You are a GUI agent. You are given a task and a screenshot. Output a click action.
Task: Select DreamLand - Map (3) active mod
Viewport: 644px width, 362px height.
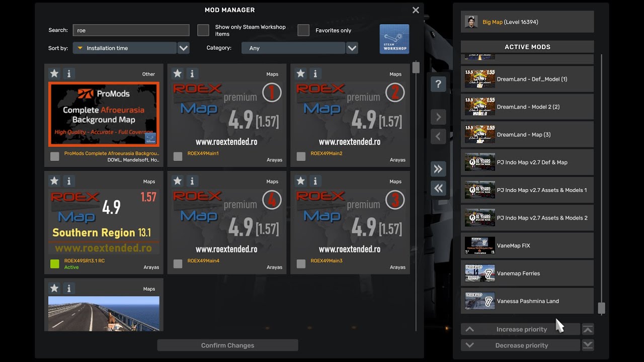527,134
